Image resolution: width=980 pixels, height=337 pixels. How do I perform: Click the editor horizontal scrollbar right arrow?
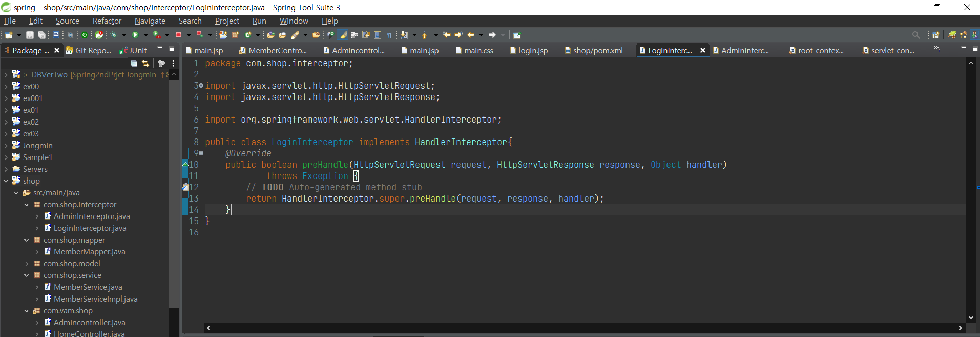[x=960, y=328]
